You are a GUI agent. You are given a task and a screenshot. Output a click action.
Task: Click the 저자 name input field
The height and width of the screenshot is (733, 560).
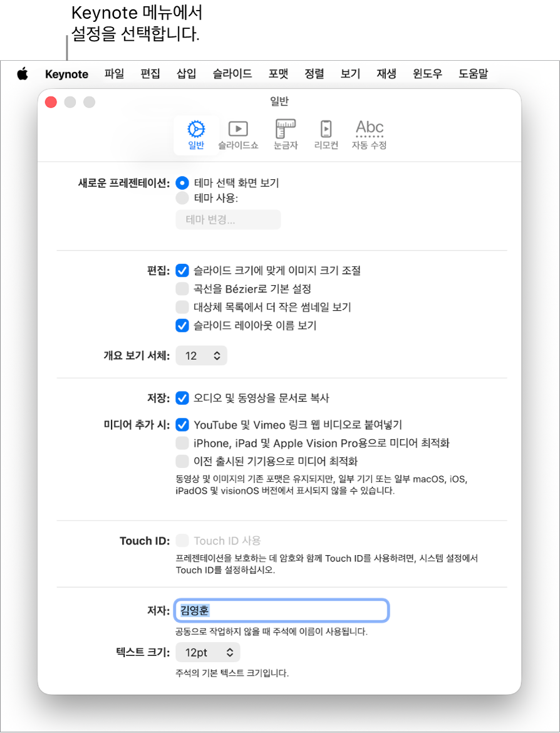[282, 611]
